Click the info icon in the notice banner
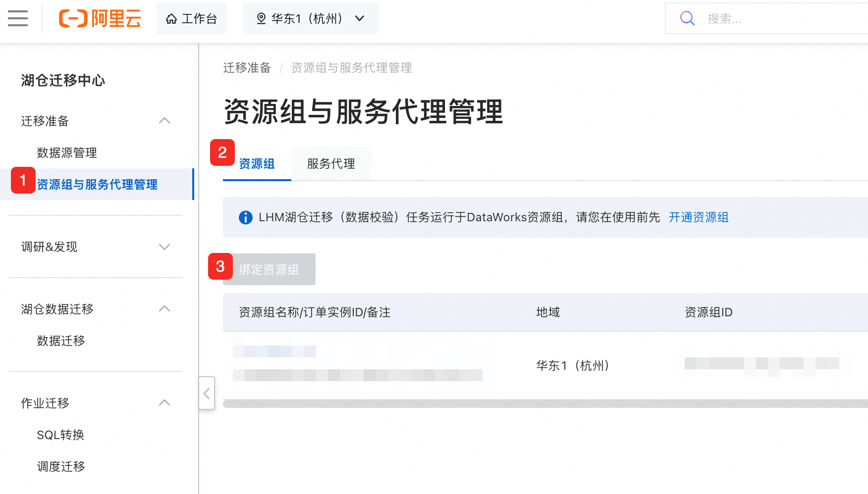This screenshot has width=868, height=494. tap(245, 217)
